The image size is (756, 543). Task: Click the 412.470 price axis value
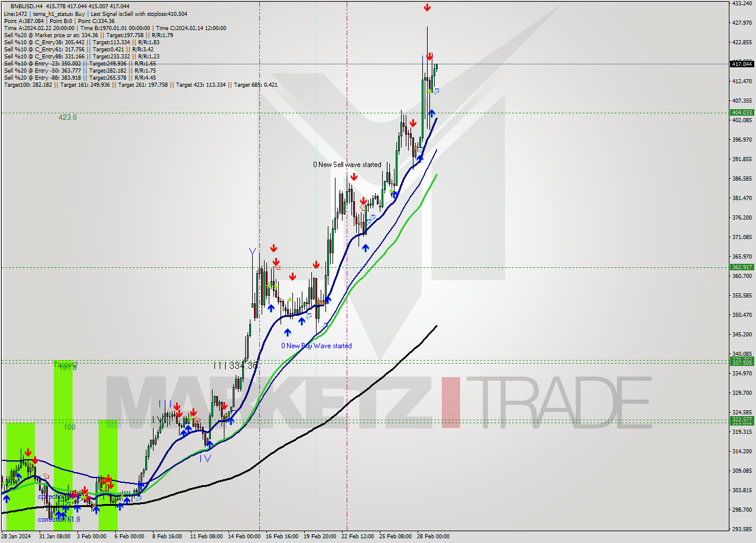[x=742, y=81]
